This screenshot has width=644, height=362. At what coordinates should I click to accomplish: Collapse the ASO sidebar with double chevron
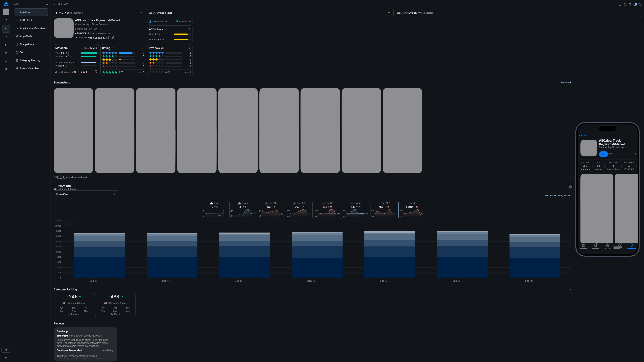click(47, 4)
